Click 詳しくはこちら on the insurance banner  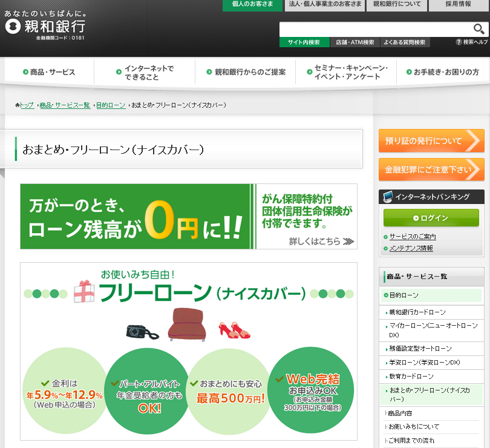pos(322,241)
